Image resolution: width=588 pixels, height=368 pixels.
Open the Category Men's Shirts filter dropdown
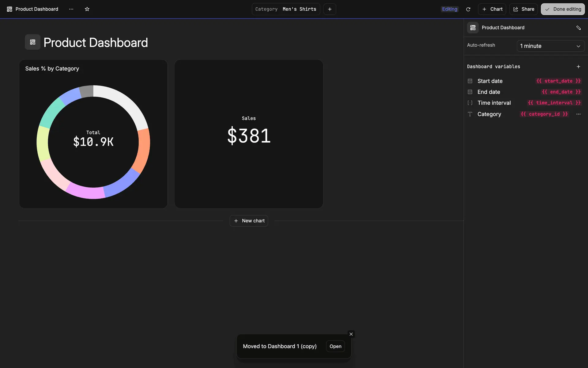pyautogui.click(x=286, y=9)
